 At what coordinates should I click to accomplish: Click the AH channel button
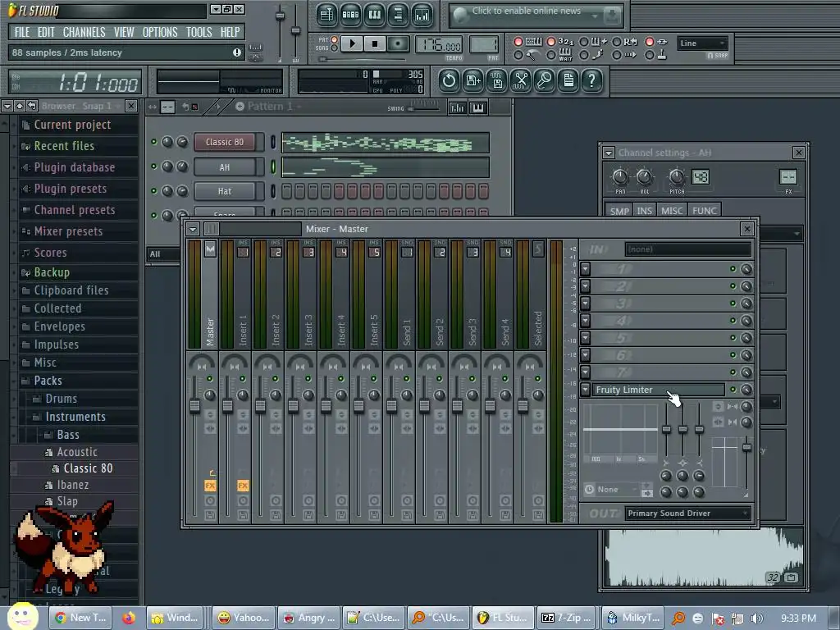(225, 167)
